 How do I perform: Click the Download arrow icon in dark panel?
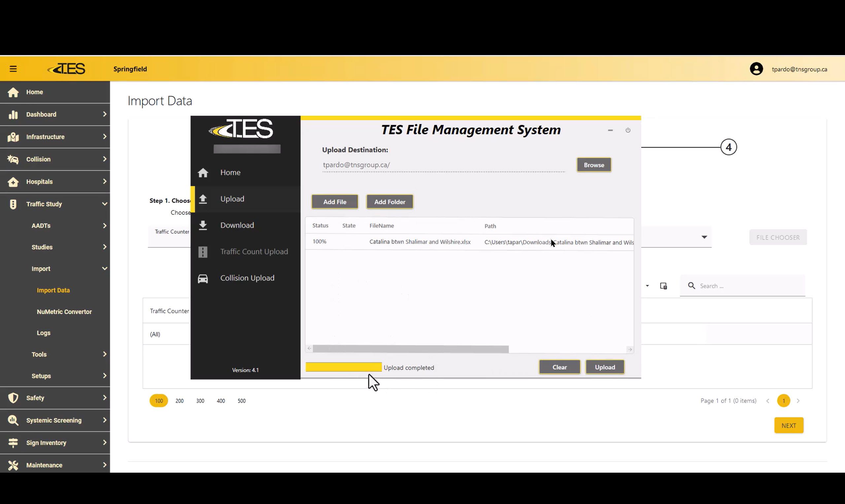click(x=203, y=225)
